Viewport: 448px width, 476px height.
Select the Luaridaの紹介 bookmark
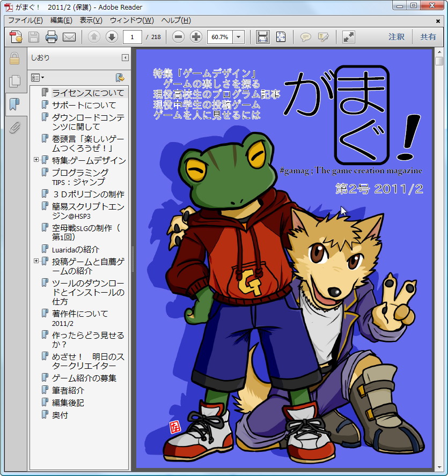click(x=75, y=250)
